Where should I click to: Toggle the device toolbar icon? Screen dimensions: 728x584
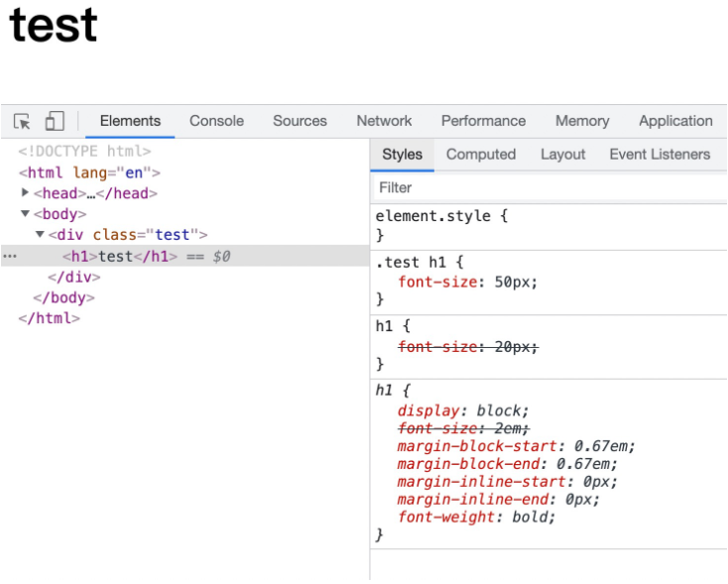pyautogui.click(x=54, y=122)
